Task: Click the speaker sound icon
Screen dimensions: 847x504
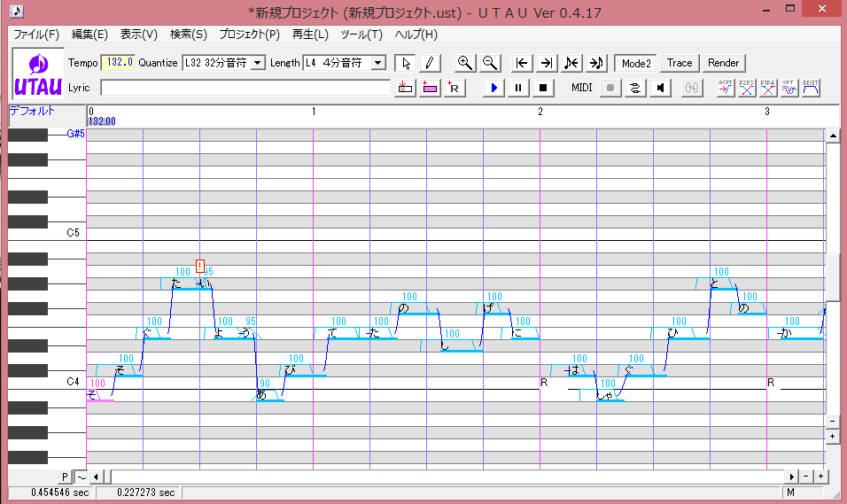Action: click(660, 88)
